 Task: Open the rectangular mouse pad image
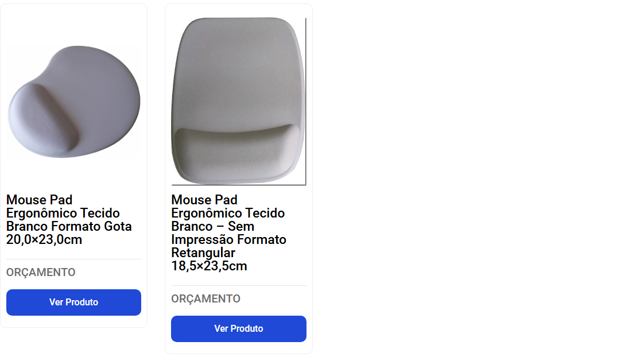[x=239, y=102]
